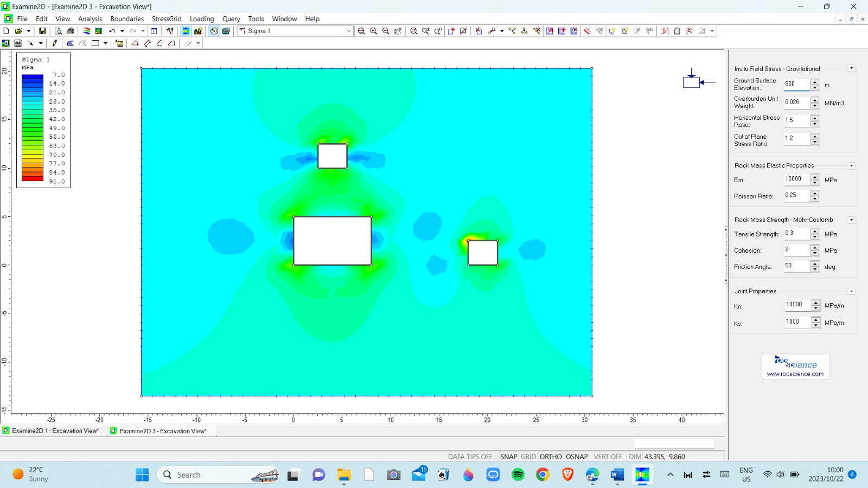Save the current project
The image size is (868, 488).
click(42, 31)
